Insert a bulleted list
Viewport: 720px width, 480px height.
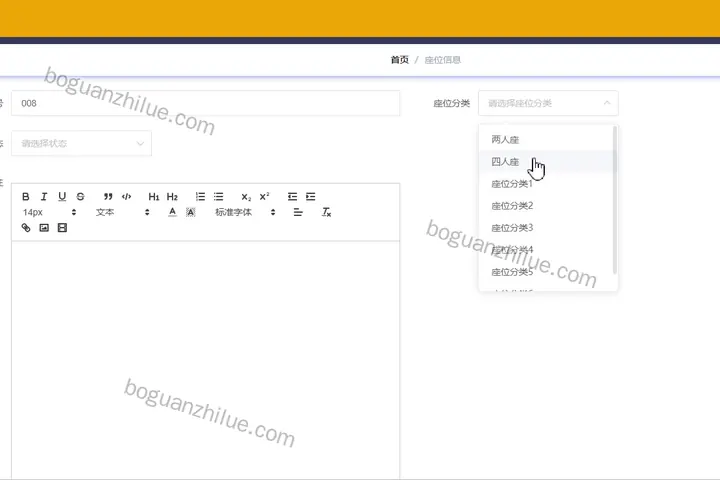coord(219,197)
